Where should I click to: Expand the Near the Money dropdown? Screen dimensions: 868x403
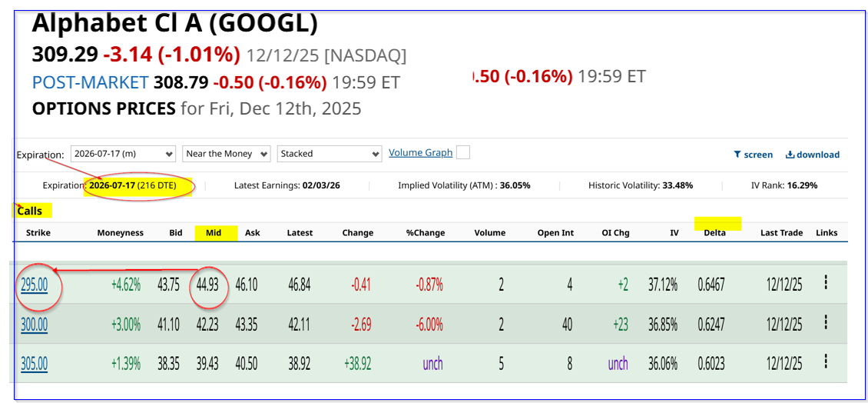click(x=227, y=154)
